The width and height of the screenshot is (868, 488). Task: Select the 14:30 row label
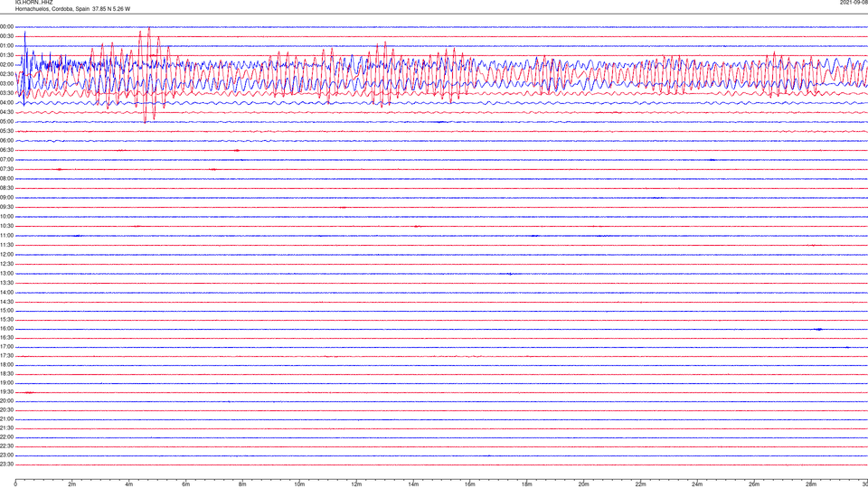(x=6, y=302)
